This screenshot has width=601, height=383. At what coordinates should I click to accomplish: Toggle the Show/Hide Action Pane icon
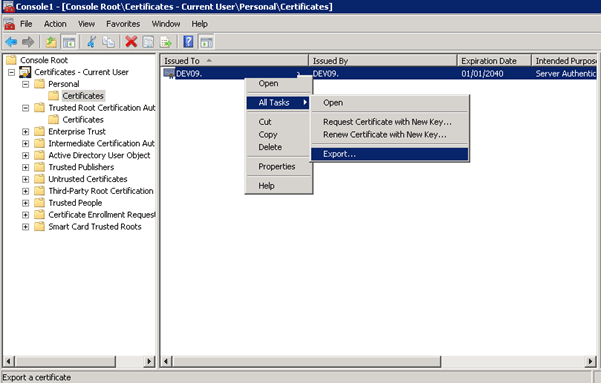(206, 42)
